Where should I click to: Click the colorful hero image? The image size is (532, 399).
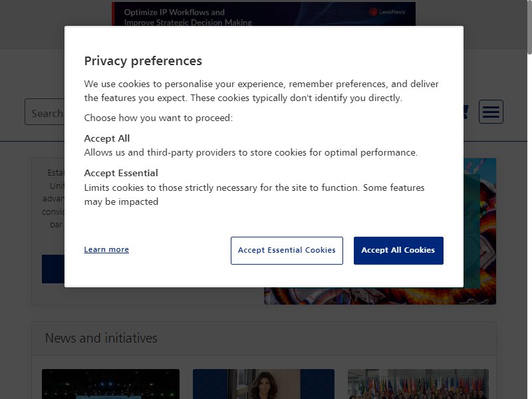(x=380, y=295)
